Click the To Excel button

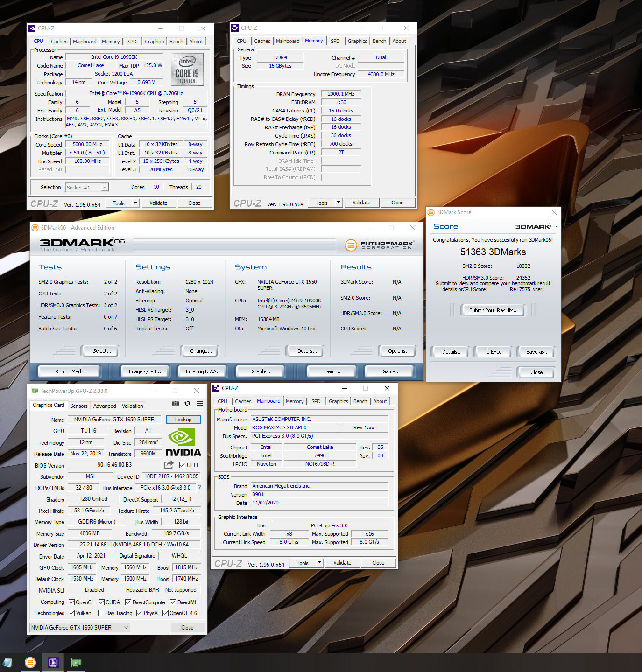tap(493, 352)
